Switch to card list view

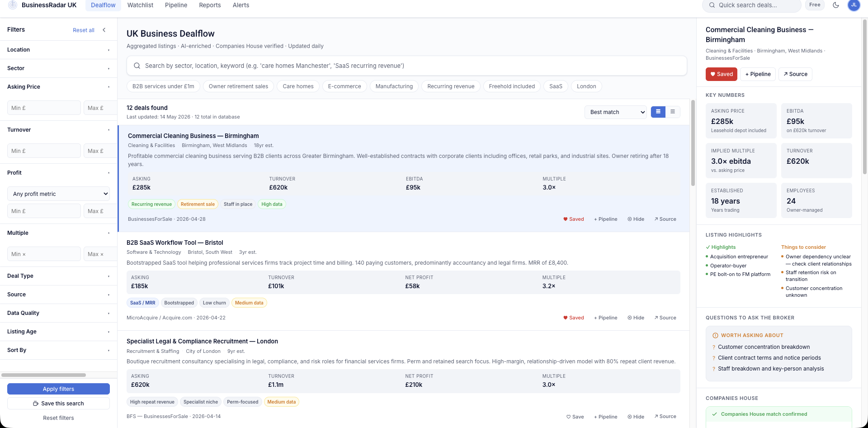tap(658, 112)
